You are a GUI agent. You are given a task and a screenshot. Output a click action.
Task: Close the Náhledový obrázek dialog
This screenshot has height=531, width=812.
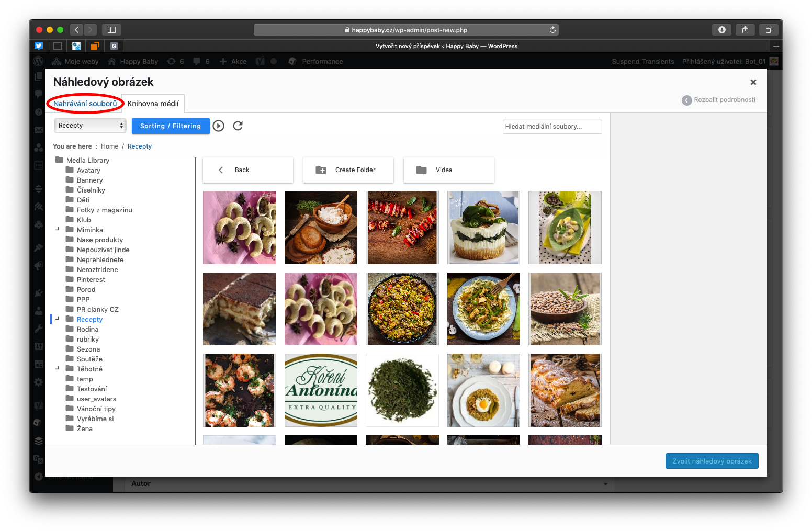pos(753,82)
